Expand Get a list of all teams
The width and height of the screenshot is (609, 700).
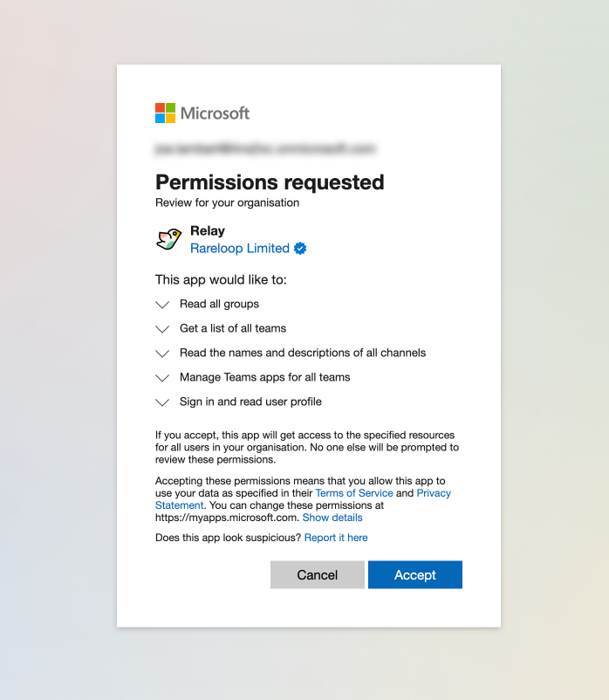161,329
